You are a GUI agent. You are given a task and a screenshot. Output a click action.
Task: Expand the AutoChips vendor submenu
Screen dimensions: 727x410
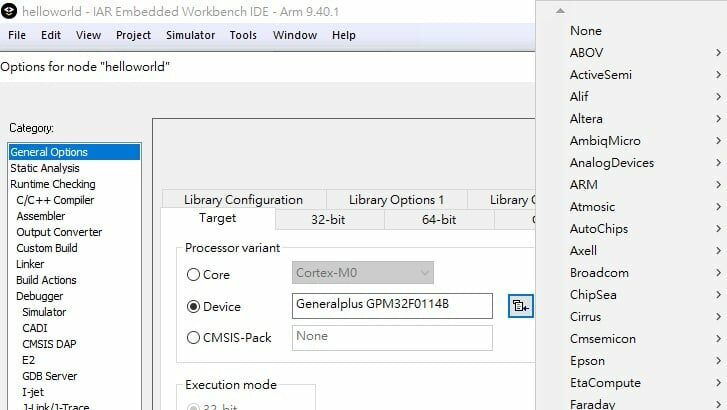631,229
